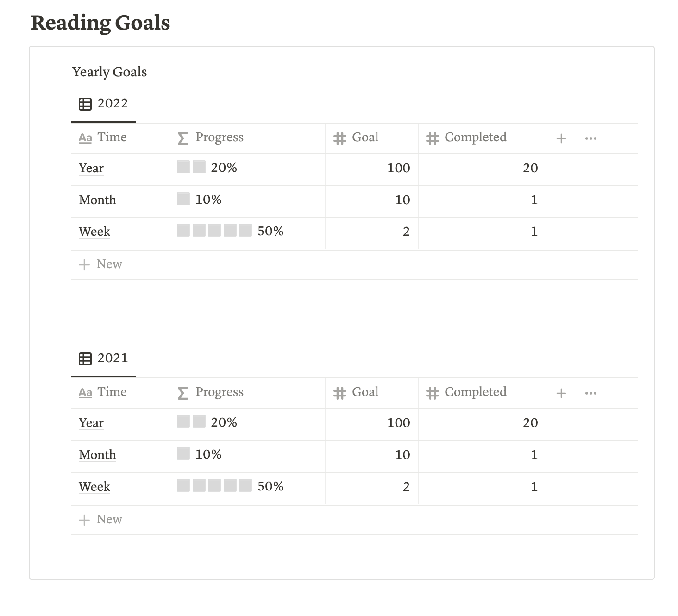
Task: Select the 50% progress bar in the 2022 Week row
Action: pos(230,231)
